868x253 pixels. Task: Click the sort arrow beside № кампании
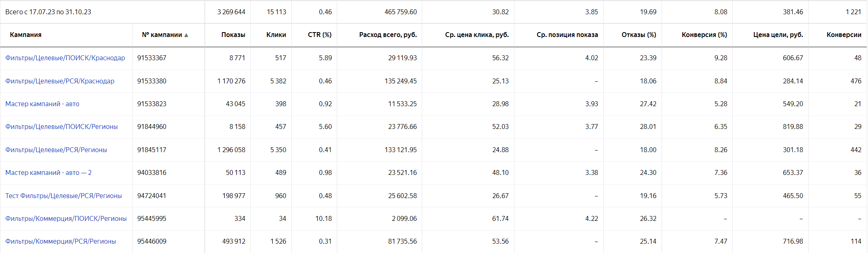point(186,35)
